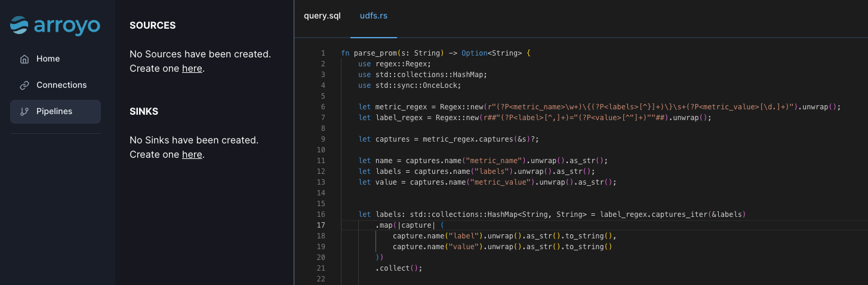
Task: Click the '.map(|capture| (' line
Action: (x=410, y=225)
